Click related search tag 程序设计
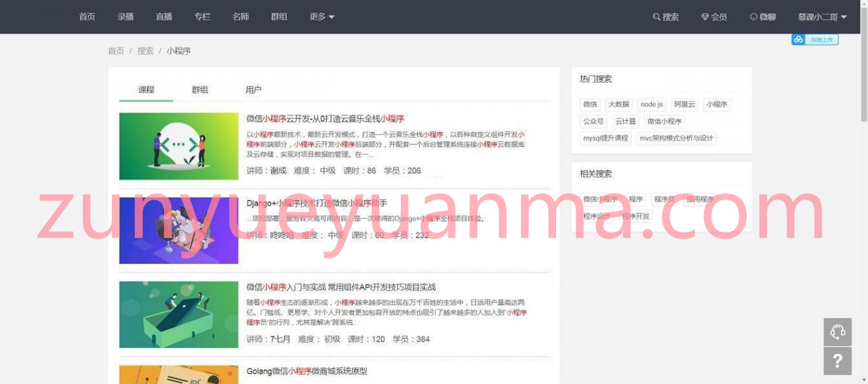The image size is (868, 384). tap(597, 216)
